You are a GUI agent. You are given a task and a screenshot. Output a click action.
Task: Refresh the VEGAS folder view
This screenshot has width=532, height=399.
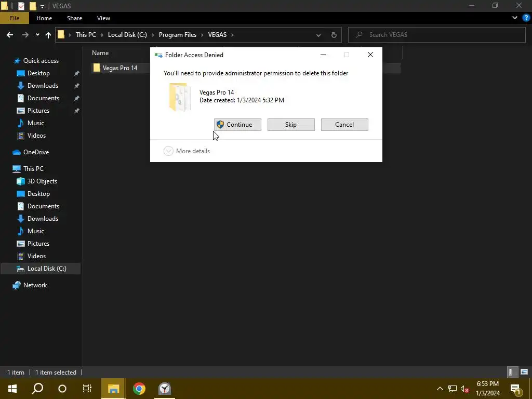point(334,35)
